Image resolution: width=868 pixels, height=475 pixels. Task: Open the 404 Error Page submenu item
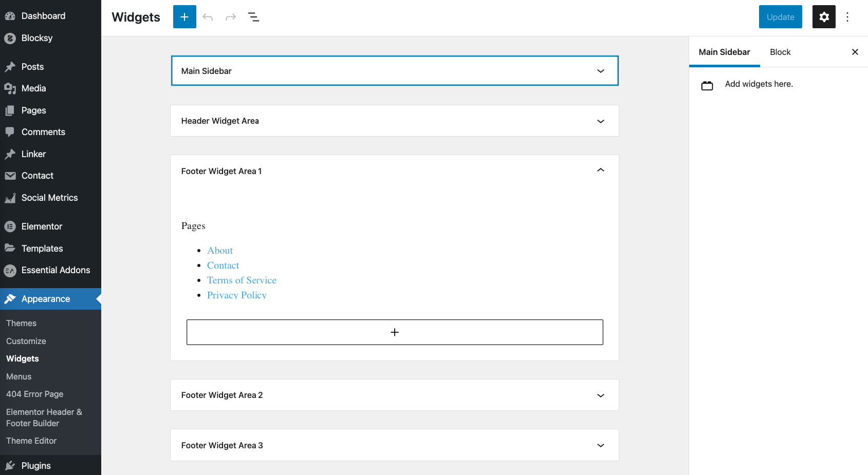35,394
